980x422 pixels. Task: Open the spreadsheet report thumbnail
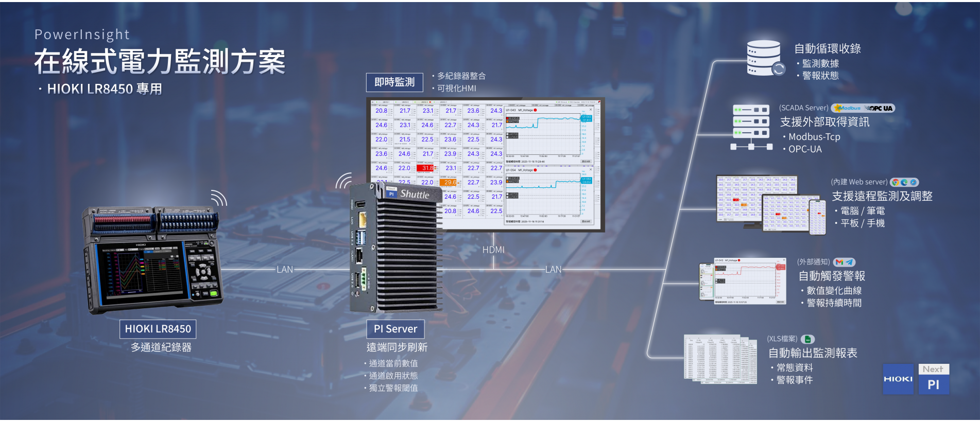[x=720, y=359]
